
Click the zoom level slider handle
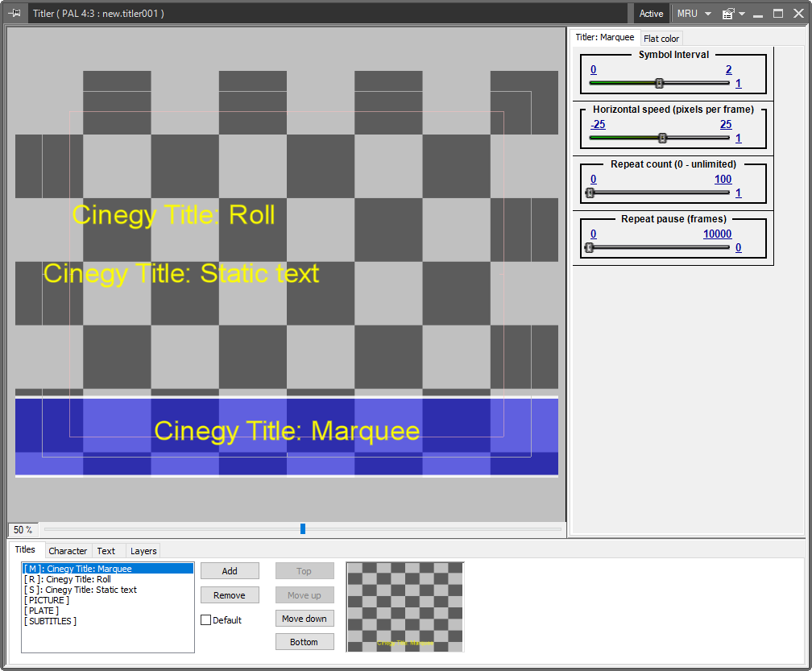(303, 528)
